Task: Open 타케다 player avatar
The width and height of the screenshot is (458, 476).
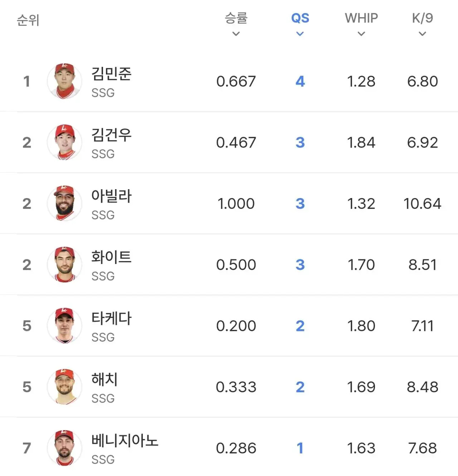Action: click(x=64, y=326)
